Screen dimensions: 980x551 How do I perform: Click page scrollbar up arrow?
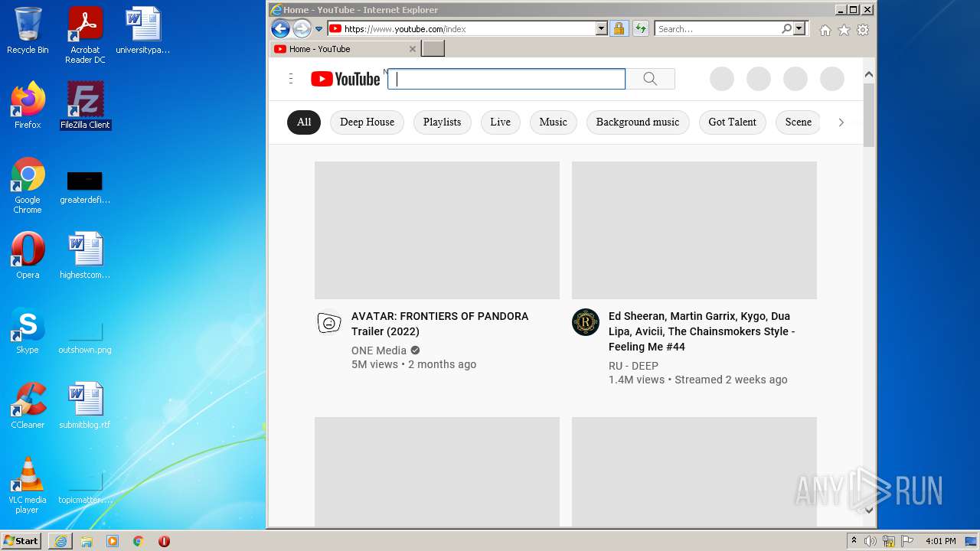868,75
